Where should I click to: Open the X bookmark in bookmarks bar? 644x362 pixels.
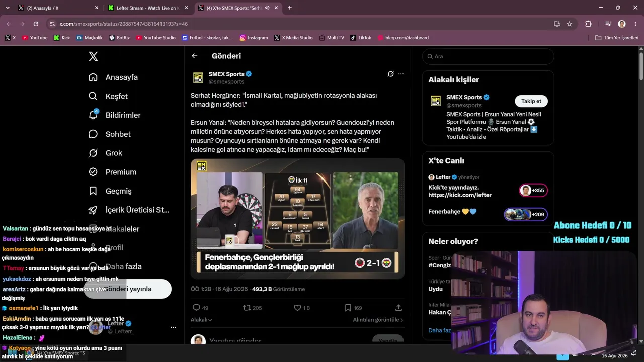click(10, 38)
